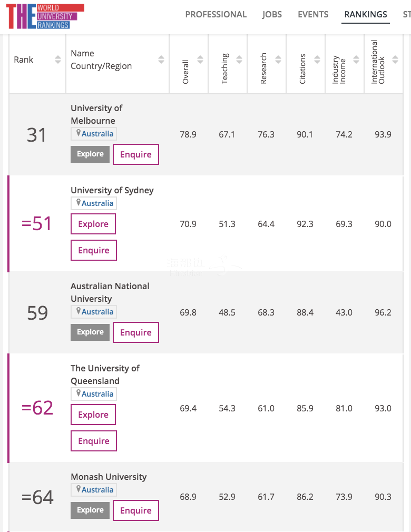Click the THE World University Rankings logo
411x532 pixels.
point(45,16)
